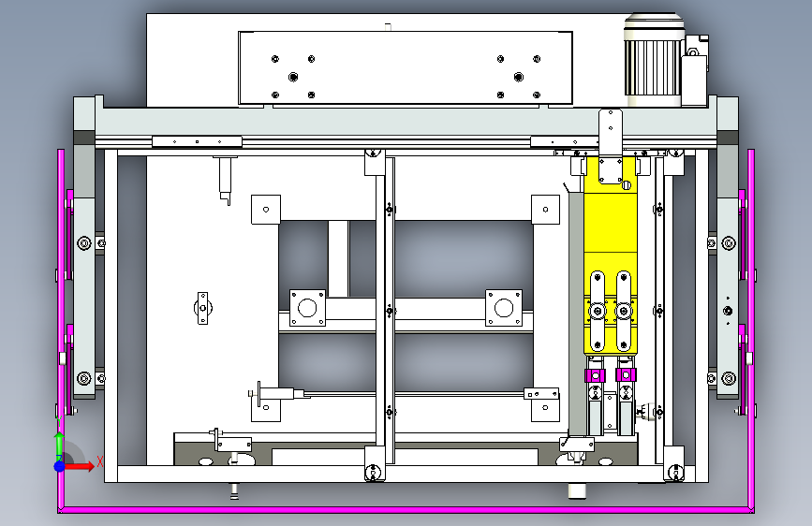The image size is (812, 526).
Task: Select the left foot under the base frame
Action: pyautogui.click(x=234, y=490)
